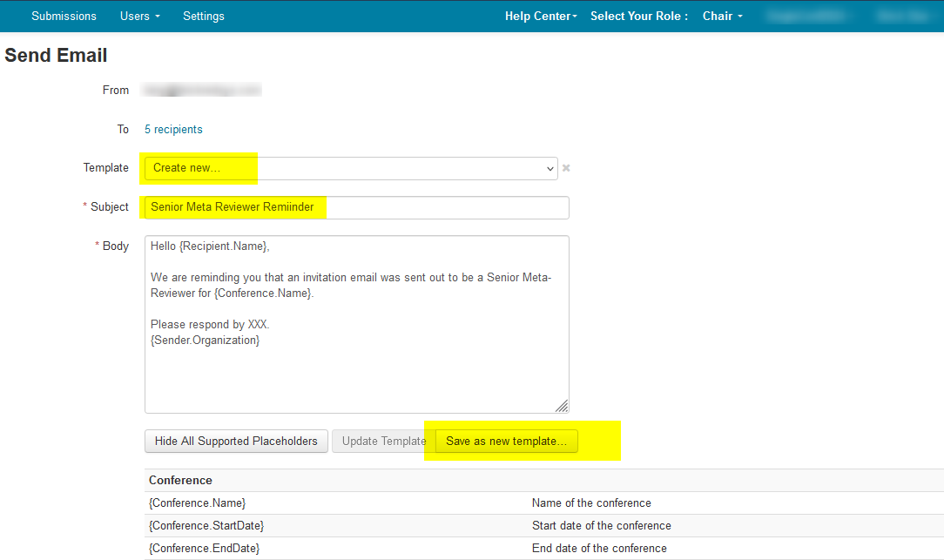Expand the Users dropdown menu
This screenshot has width=944, height=560.
click(x=139, y=17)
